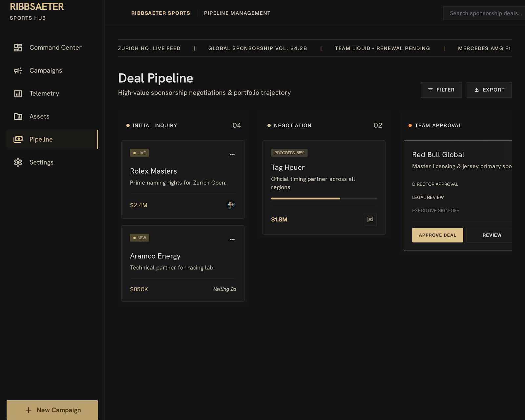The image size is (525, 420).
Task: Click the $1.8M deal value
Action: 279,220
